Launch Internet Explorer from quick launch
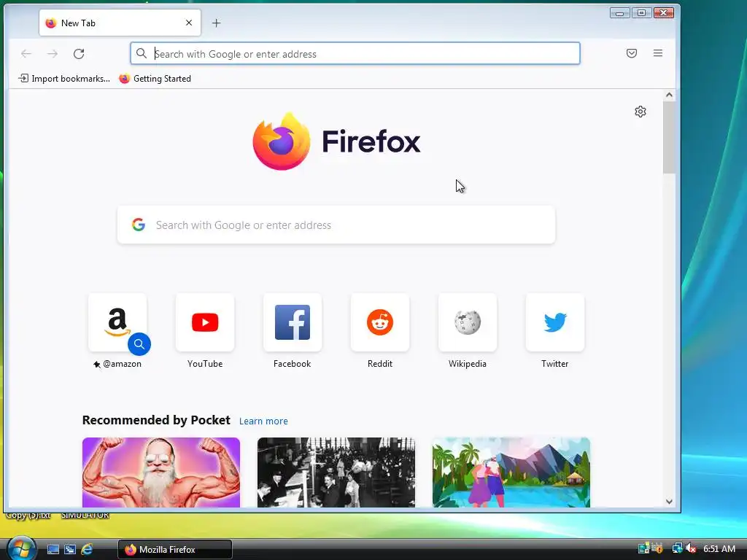 [x=87, y=550]
